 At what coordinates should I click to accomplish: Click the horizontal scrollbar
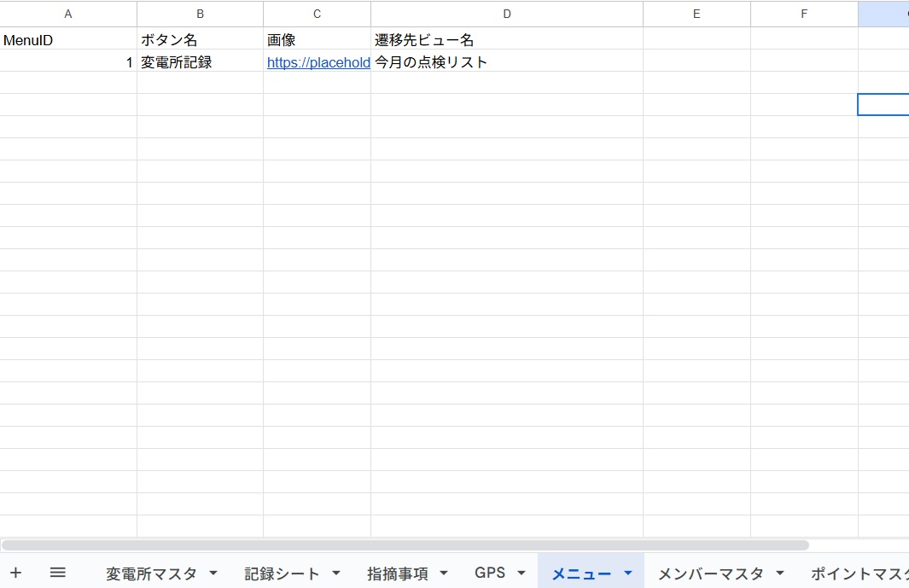[405, 544]
